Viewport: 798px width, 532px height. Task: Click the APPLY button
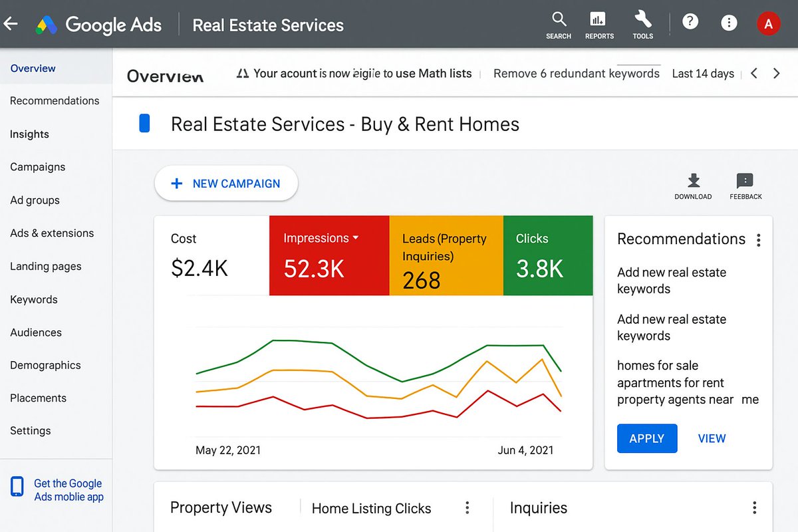(x=647, y=439)
